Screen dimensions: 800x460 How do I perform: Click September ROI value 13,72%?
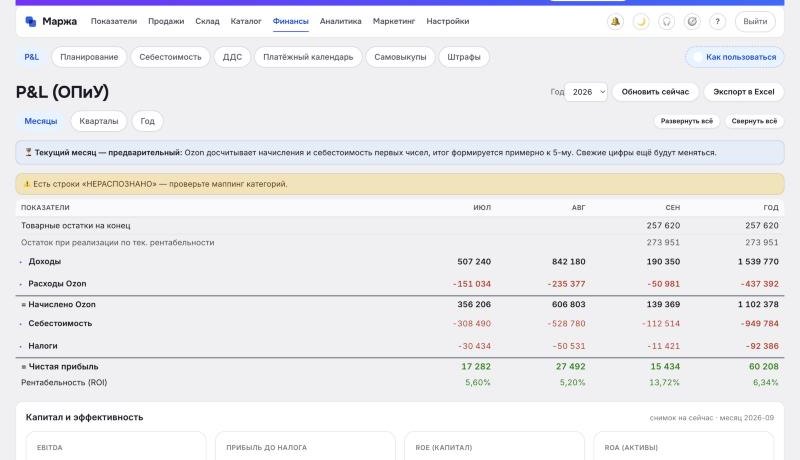(664, 382)
